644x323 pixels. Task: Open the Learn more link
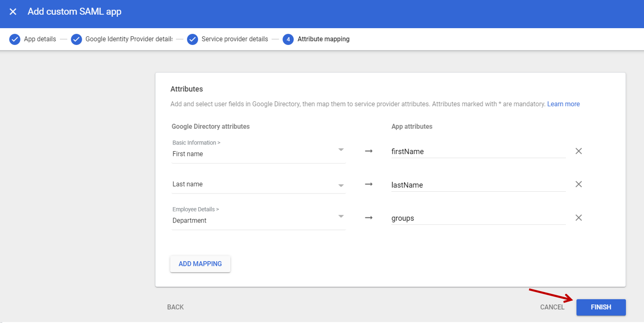pos(563,104)
